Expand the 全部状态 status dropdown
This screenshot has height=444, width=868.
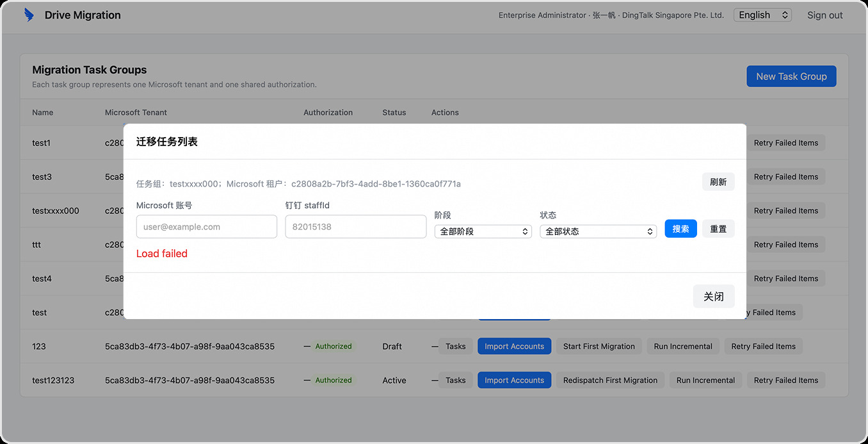[x=599, y=231]
